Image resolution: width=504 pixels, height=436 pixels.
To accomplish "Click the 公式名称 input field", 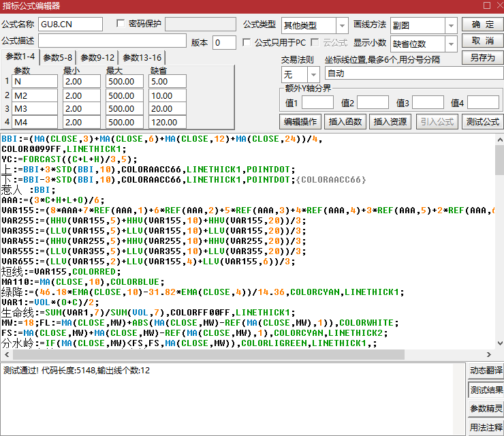I will coord(70,24).
